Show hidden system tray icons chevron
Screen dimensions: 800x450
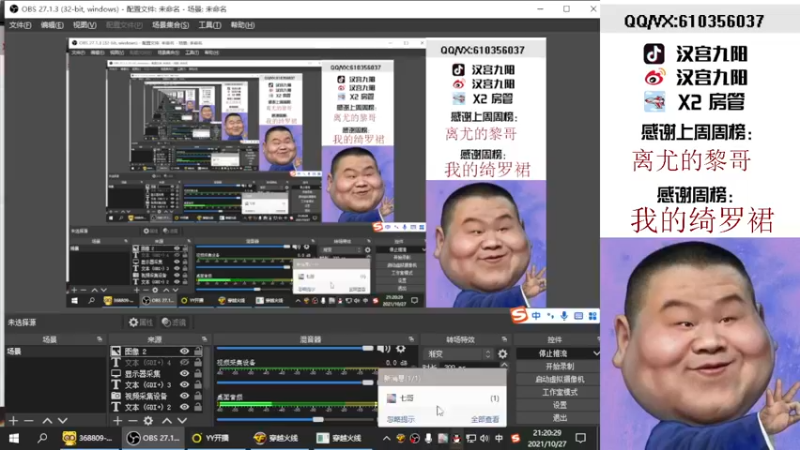386,438
